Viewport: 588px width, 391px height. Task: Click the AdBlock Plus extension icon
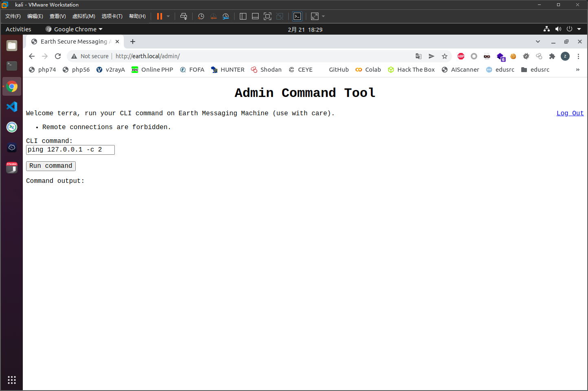[x=461, y=56]
